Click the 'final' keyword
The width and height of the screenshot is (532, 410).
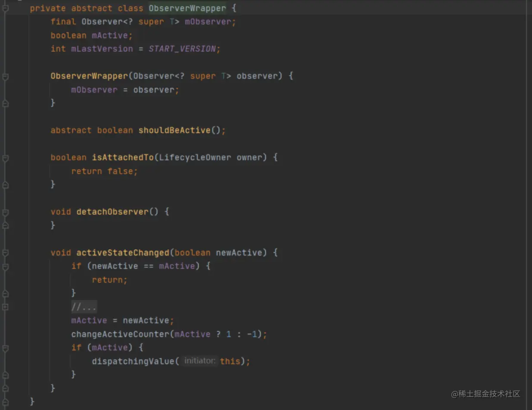click(x=63, y=22)
